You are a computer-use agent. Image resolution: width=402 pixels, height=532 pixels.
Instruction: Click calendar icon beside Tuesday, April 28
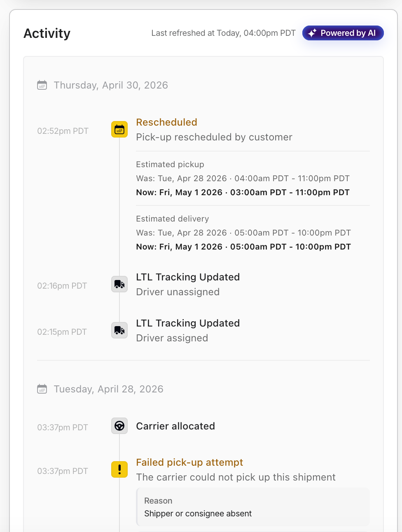tap(42, 389)
